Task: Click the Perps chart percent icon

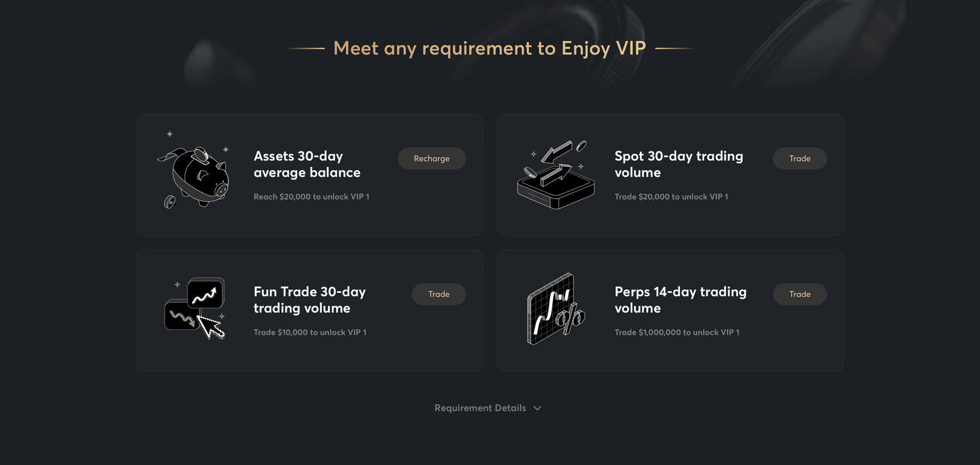Action: [x=556, y=309]
